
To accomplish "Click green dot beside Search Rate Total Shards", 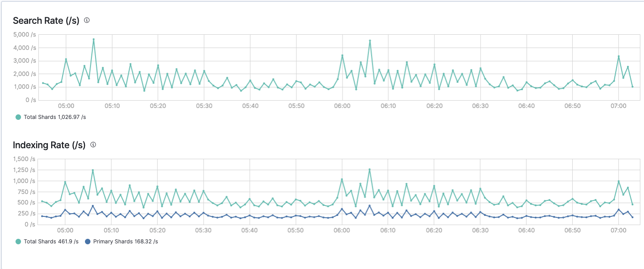I will click(x=18, y=117).
